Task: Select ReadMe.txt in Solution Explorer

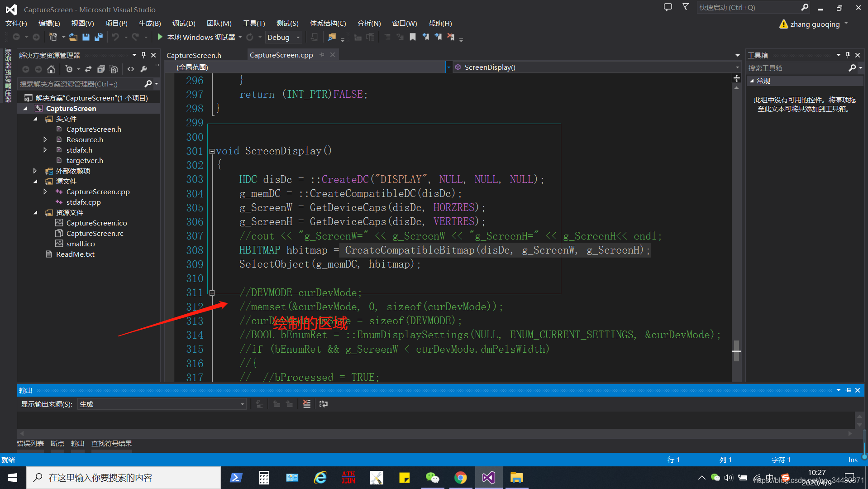Action: [75, 254]
